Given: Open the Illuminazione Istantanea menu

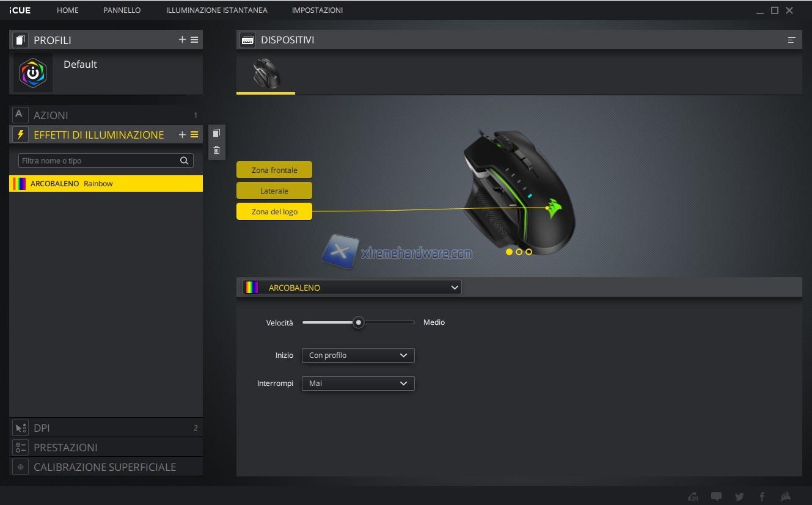Looking at the screenshot, I should [216, 10].
